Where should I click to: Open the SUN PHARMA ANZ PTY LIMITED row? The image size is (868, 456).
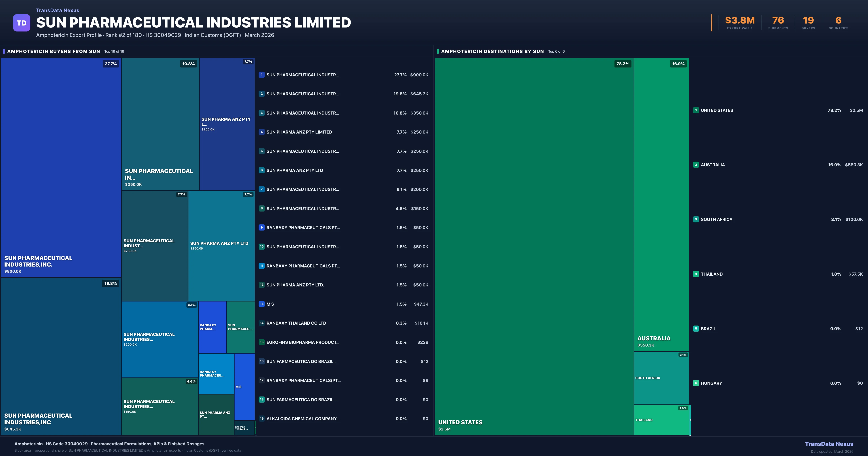coord(299,132)
